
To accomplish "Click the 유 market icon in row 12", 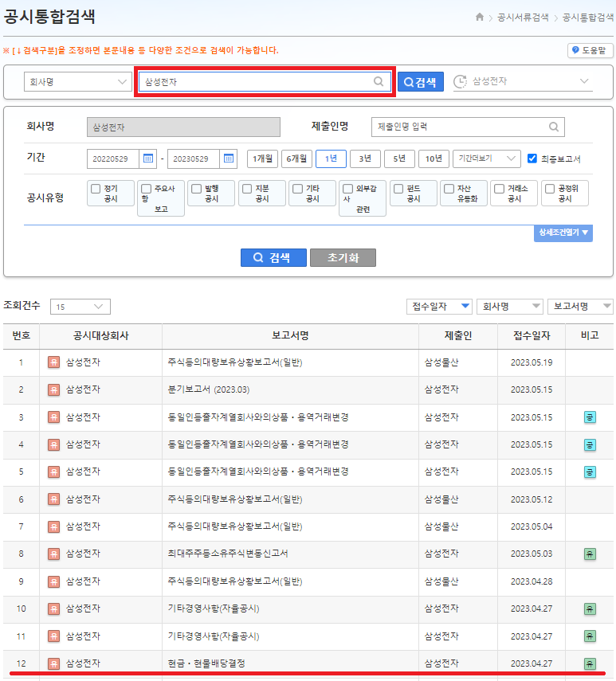I will tap(53, 663).
